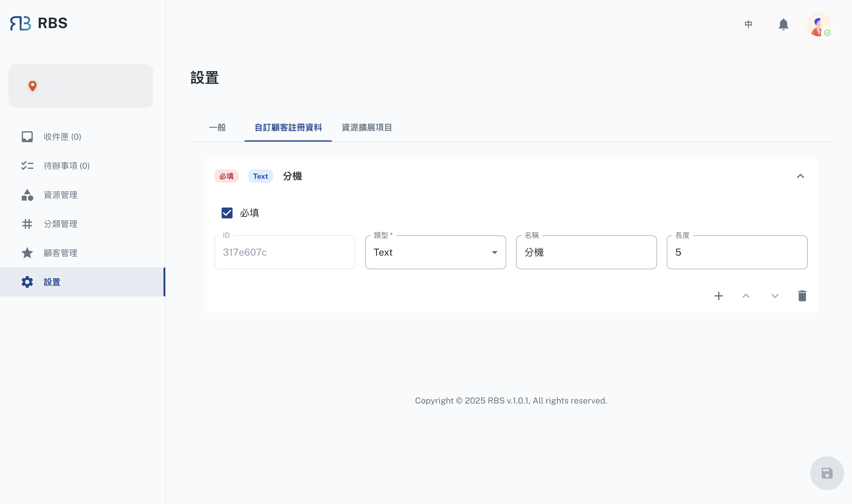The width and height of the screenshot is (852, 504).
Task: Open 資源管理 from sidebar
Action: point(60,195)
